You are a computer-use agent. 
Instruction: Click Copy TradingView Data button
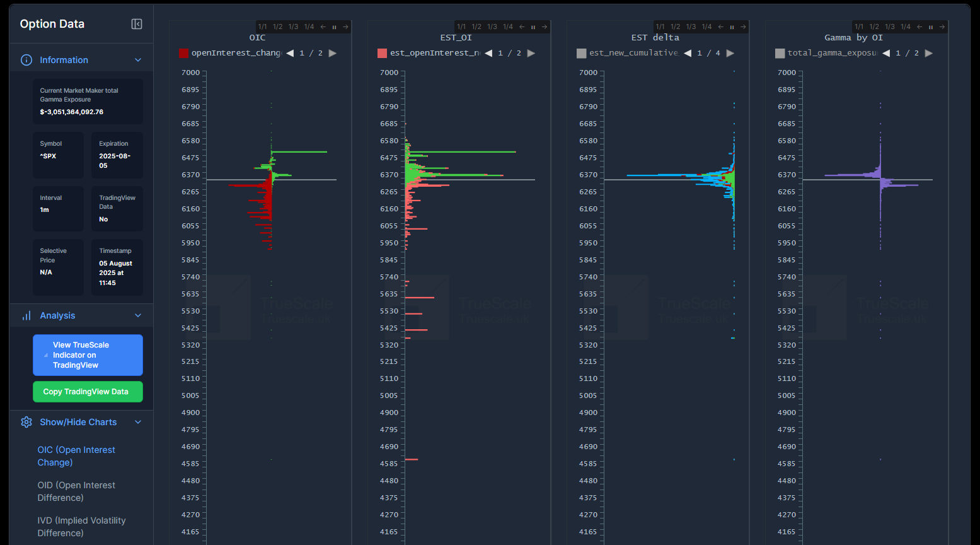coord(88,392)
